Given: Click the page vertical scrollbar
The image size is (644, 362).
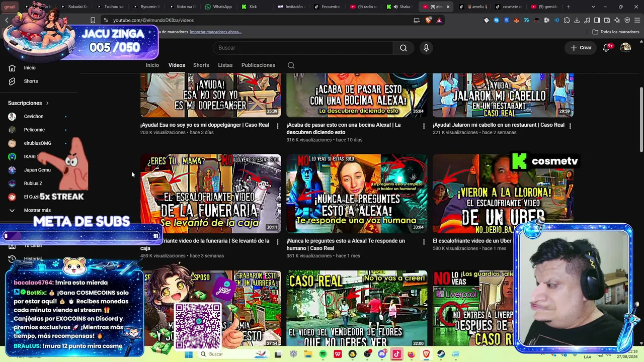Looking at the screenshot, I should point(641,121).
